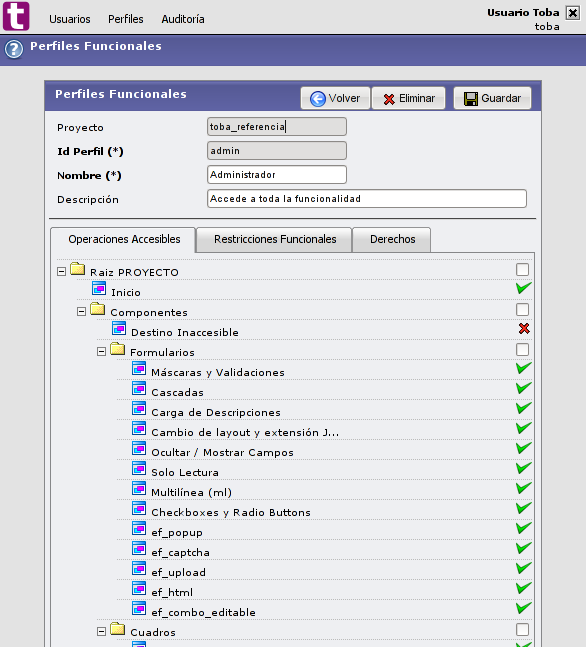Toggle green check for ef_popup
This screenshot has width=586, height=647.
524,528
